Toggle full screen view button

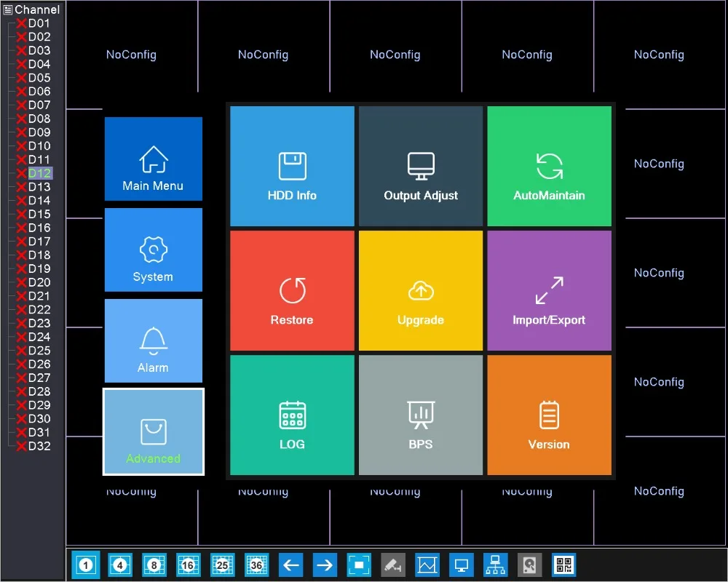pyautogui.click(x=359, y=565)
